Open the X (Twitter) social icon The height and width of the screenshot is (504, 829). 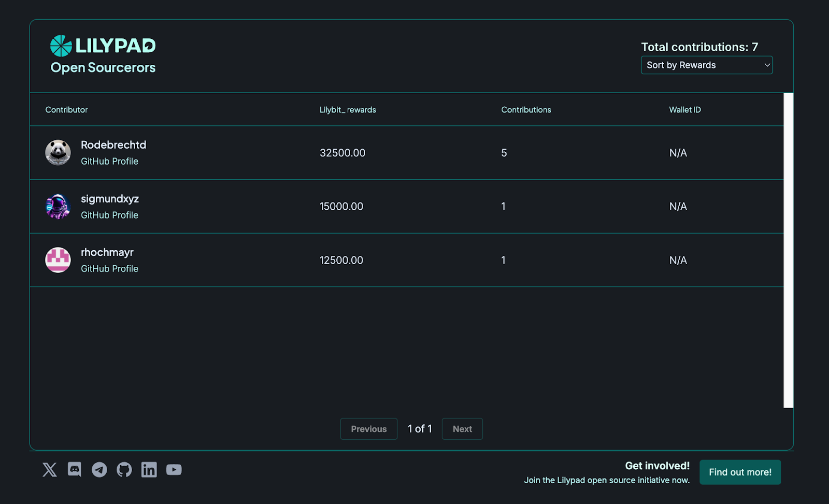(50, 470)
